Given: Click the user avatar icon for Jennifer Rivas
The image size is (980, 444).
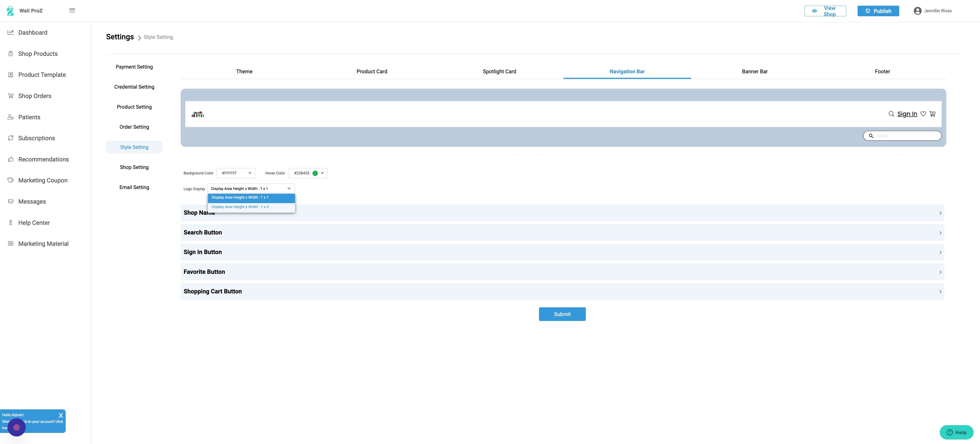Looking at the screenshot, I should pos(918,11).
